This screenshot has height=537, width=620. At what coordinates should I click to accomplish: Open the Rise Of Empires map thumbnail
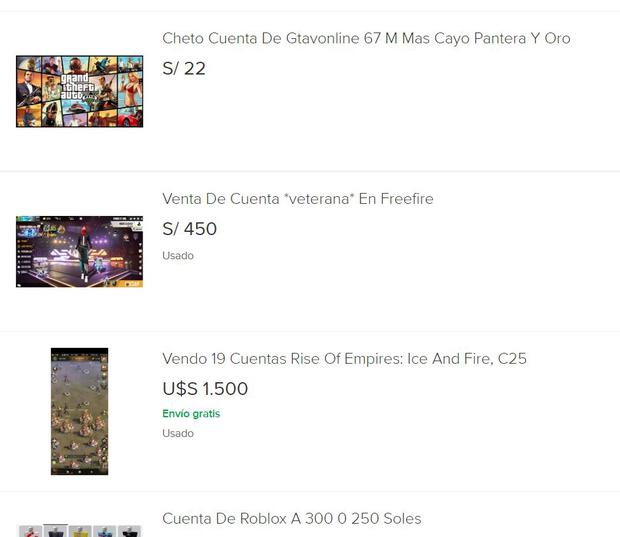tap(79, 411)
